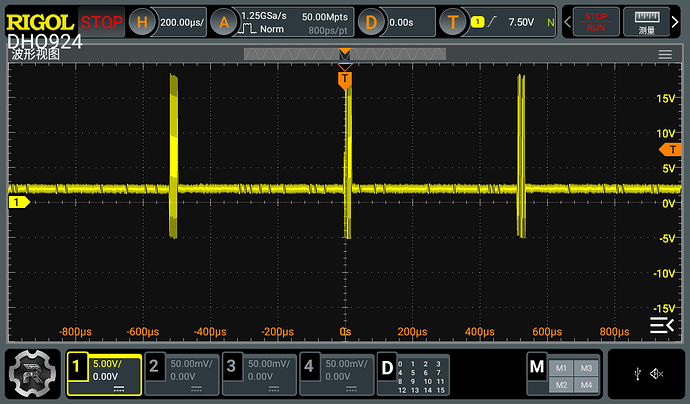690x404 pixels.
Task: Open the measure ruler button
Action: [646, 22]
